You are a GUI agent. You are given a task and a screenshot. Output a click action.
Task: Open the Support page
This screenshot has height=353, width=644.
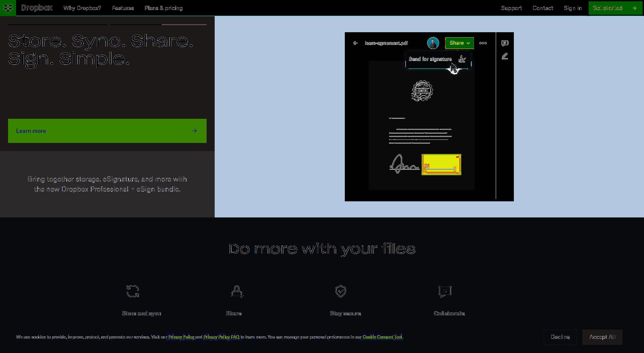pos(512,8)
